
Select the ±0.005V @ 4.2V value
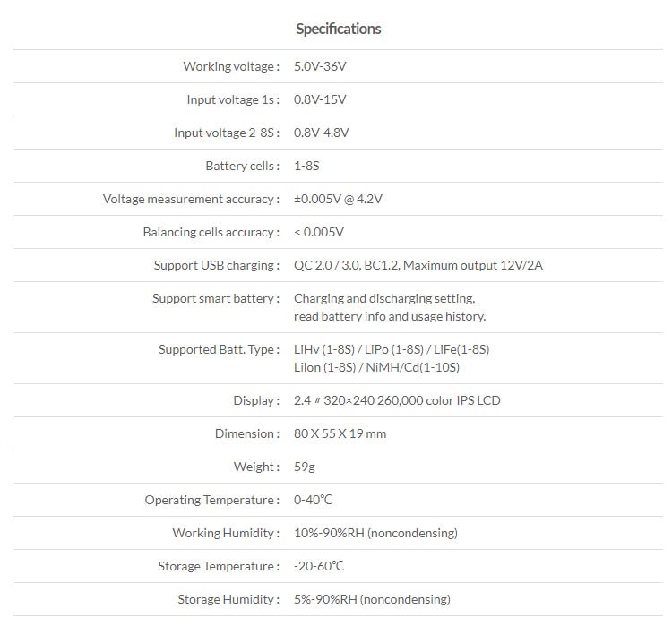tap(338, 199)
